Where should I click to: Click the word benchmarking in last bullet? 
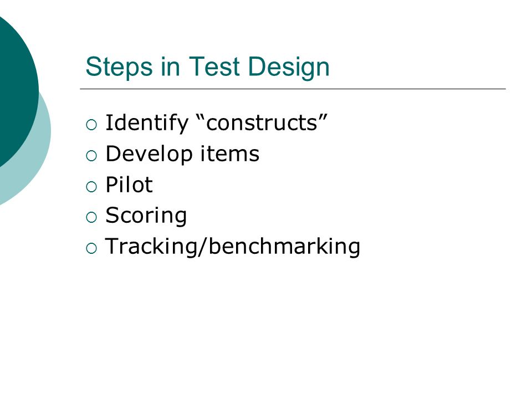click(x=284, y=247)
